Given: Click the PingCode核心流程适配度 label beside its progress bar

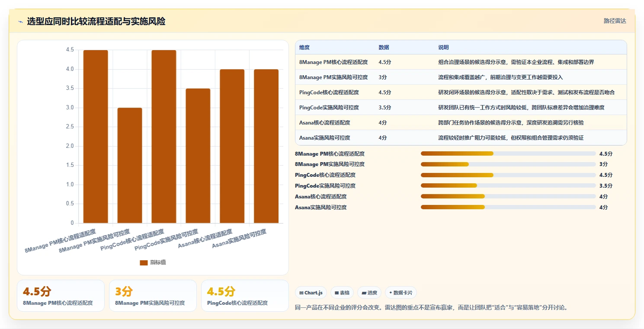Looking at the screenshot, I should click(325, 175).
